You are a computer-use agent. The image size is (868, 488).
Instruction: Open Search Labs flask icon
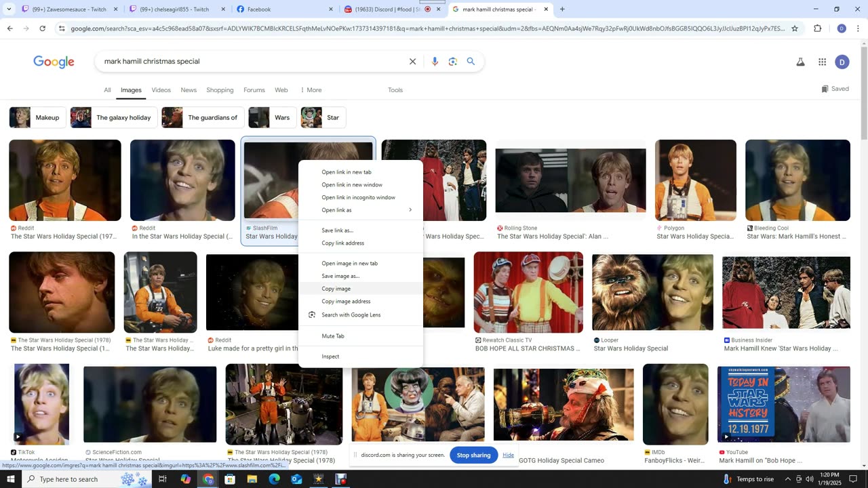coord(800,62)
